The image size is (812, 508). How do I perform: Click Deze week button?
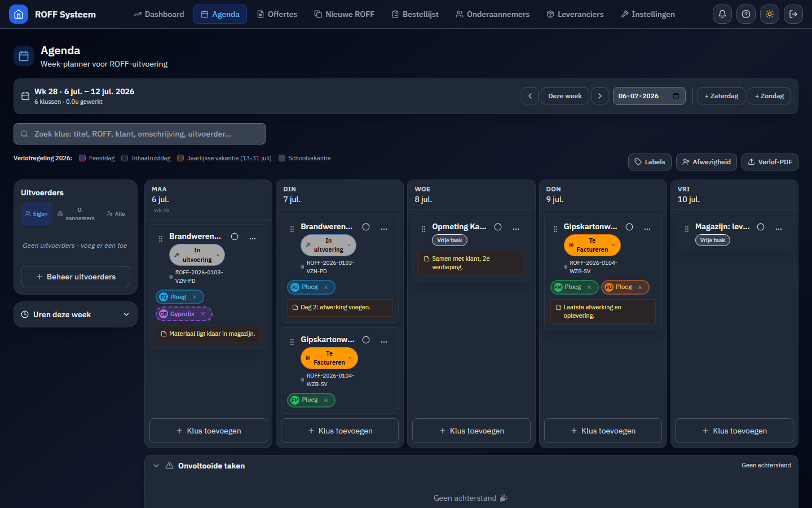pyautogui.click(x=565, y=96)
